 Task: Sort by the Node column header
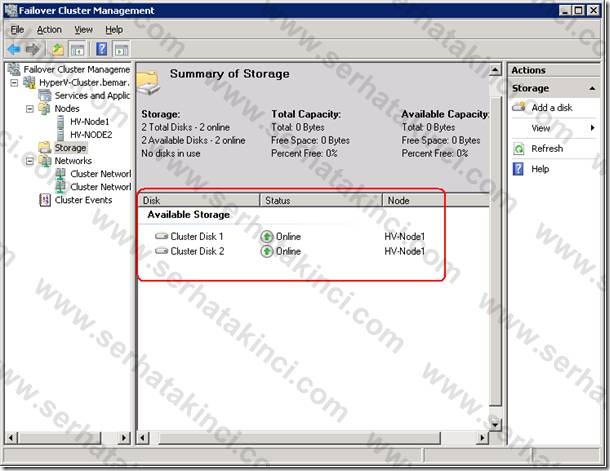(436, 200)
